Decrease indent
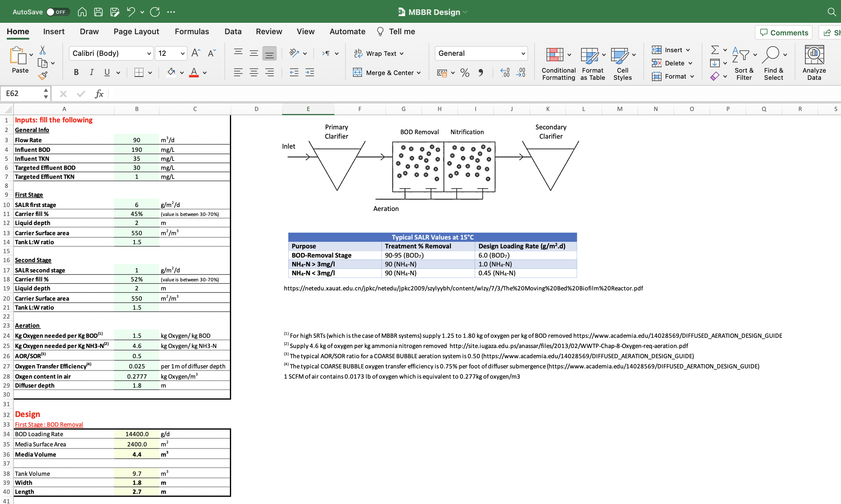The height and width of the screenshot is (504, 841). pyautogui.click(x=294, y=72)
